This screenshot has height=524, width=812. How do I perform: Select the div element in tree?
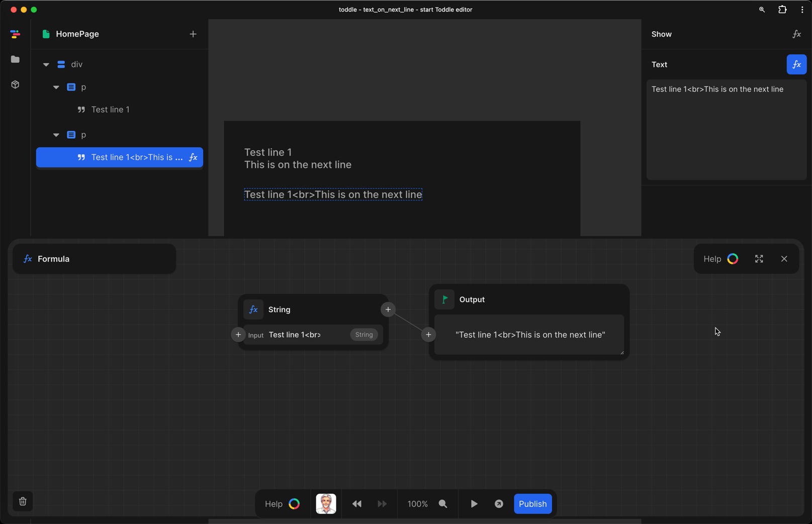(x=76, y=64)
